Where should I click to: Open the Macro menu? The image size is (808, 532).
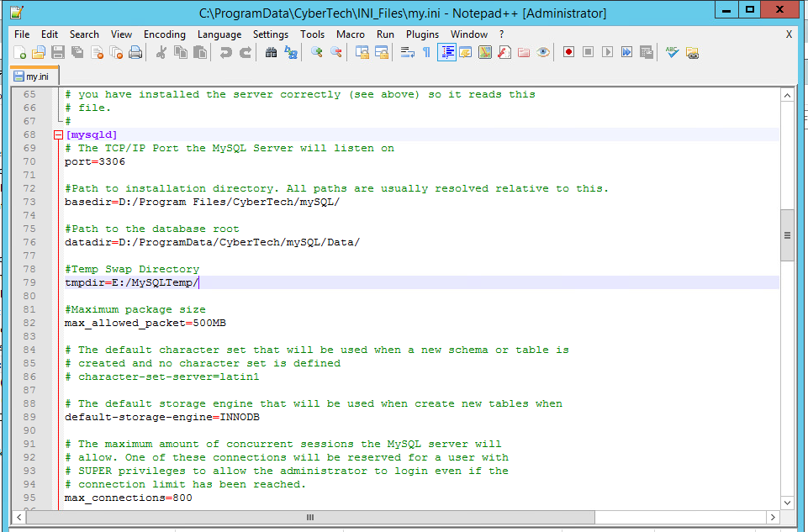click(351, 34)
